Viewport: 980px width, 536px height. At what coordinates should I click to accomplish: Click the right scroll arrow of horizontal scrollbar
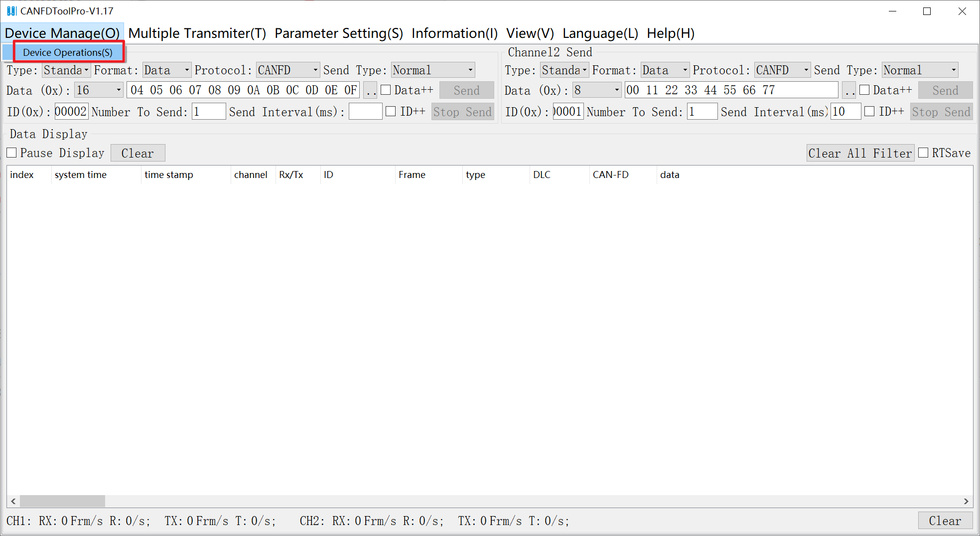pos(966,501)
